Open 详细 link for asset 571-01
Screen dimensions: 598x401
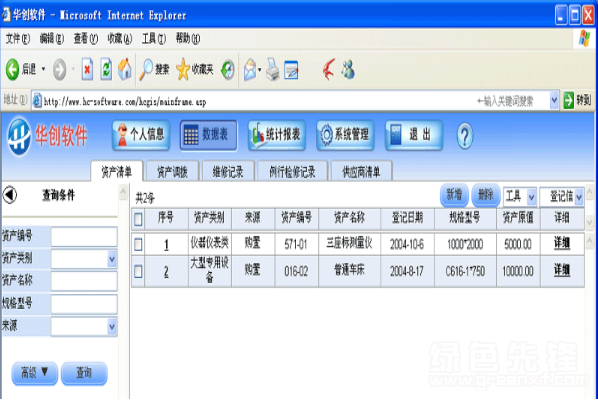pyautogui.click(x=562, y=243)
